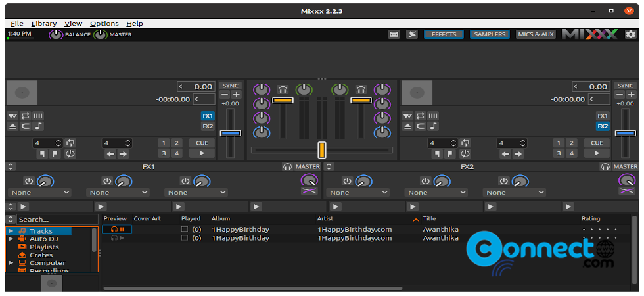Image resolution: width=644 pixels, height=296 pixels.
Task: Click the right deck's beatjump forward arrow
Action: (x=518, y=154)
